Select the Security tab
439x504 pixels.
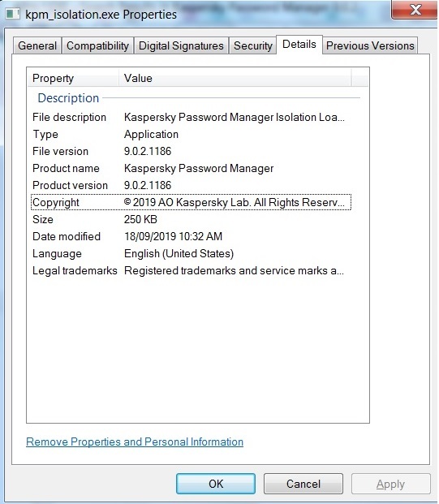coord(253,45)
